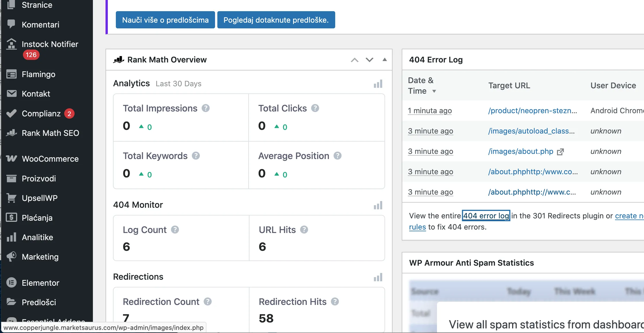Open Stranice menu item

click(x=37, y=5)
